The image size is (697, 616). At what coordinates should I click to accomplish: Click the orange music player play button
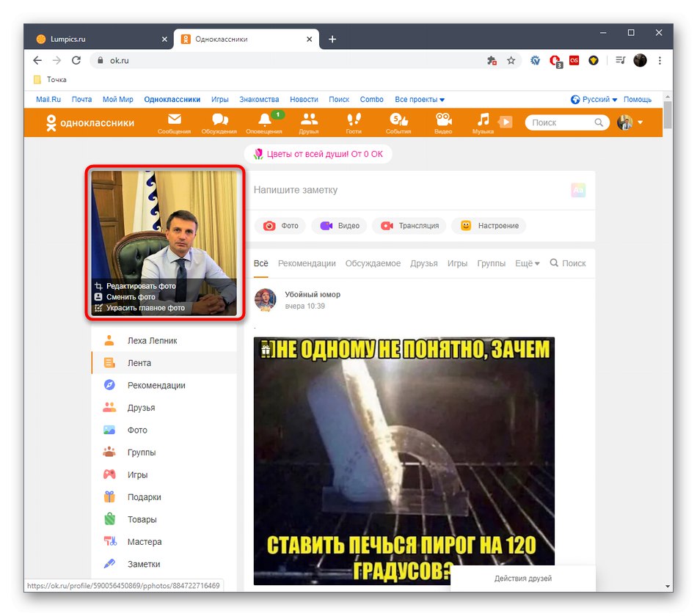coord(506,122)
